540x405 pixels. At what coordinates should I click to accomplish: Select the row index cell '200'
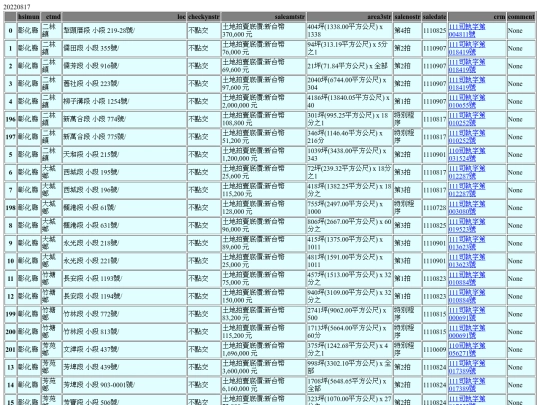[10, 332]
